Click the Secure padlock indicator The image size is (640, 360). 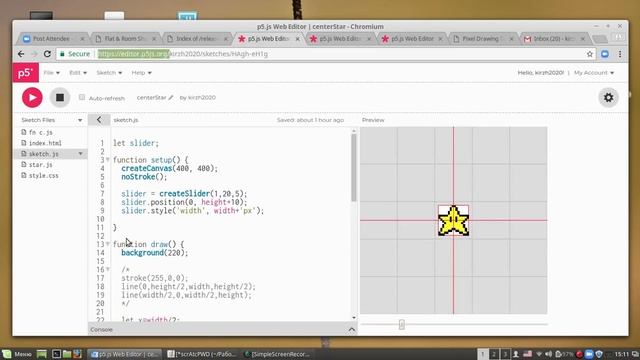75,54
